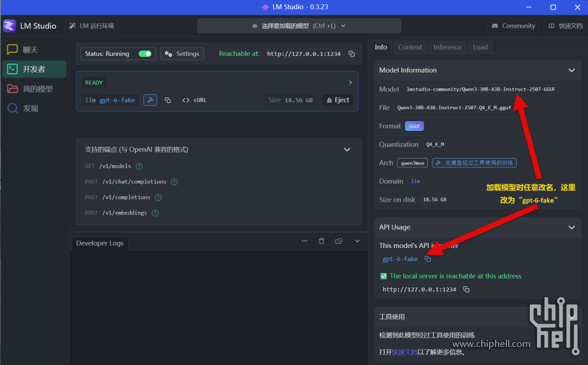
Task: Click the gpt-6-fake name in the loaded model card
Action: [x=117, y=100]
